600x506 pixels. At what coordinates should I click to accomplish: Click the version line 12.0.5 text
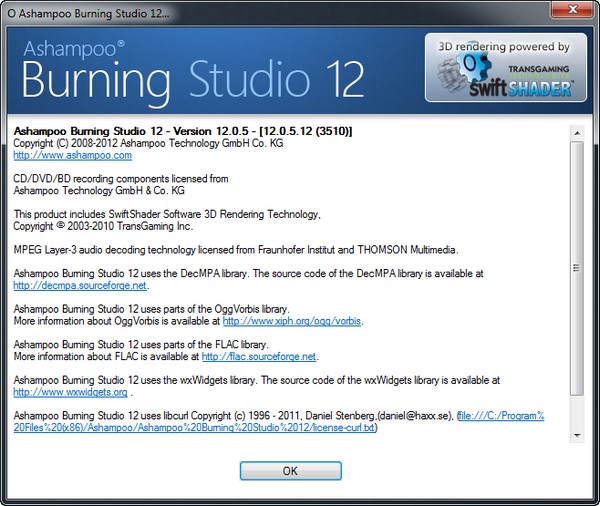coord(183,131)
